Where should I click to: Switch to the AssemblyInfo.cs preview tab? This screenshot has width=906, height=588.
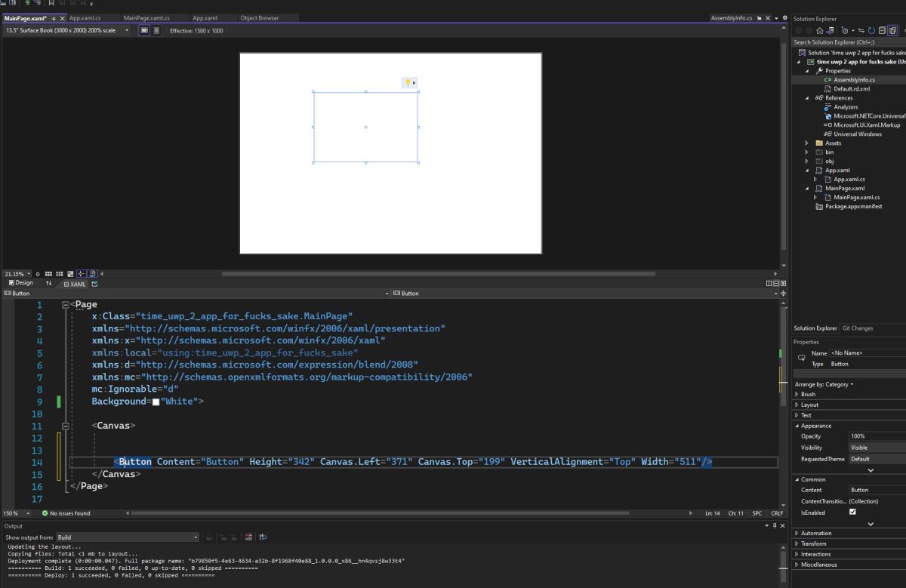tap(731, 17)
